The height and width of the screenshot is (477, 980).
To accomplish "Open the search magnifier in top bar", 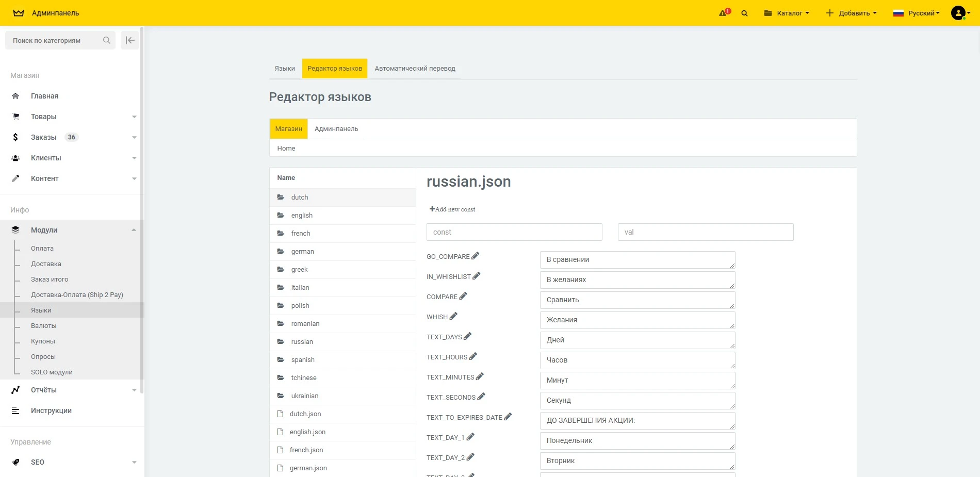I will (x=744, y=13).
